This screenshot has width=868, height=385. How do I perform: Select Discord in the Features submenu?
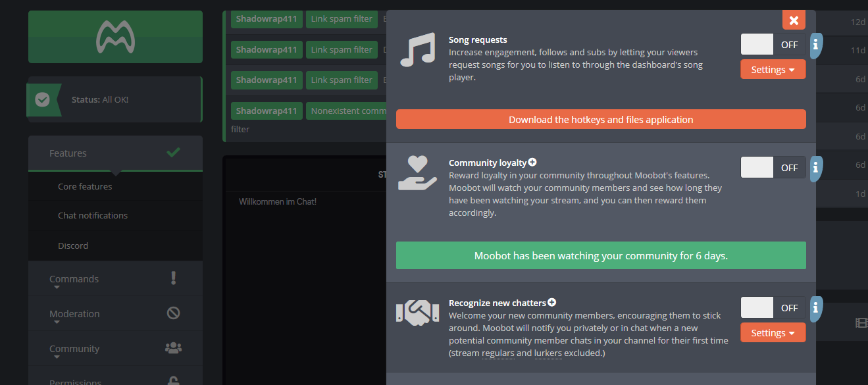coord(73,245)
